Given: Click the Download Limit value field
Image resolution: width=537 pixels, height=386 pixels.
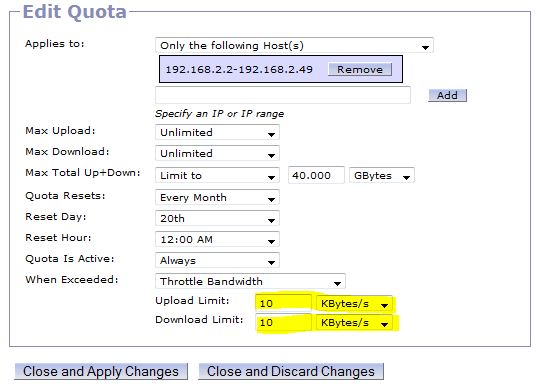Looking at the screenshot, I should point(284,322).
